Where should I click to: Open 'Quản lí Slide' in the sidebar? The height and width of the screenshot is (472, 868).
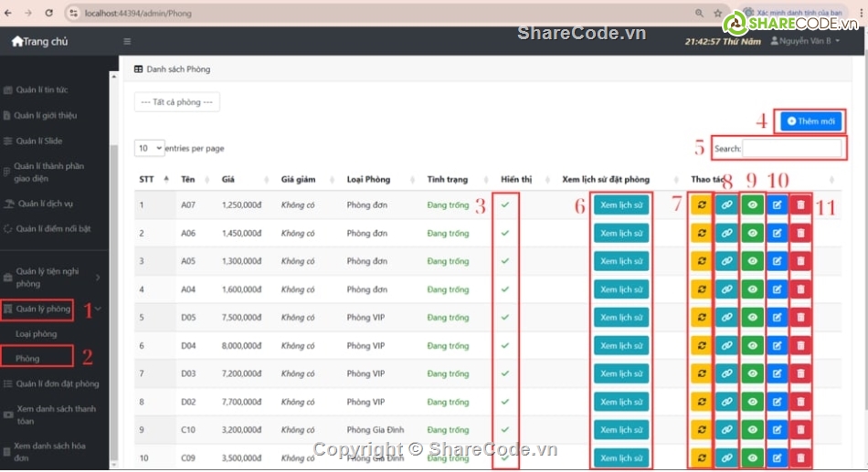tap(38, 142)
